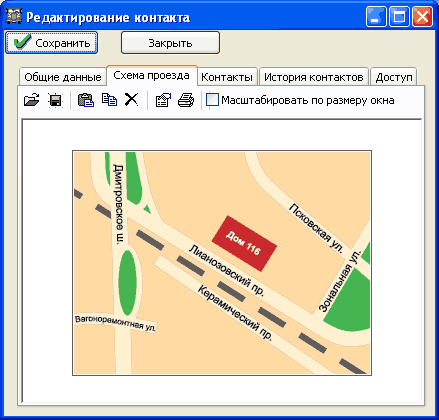Click the 'Закрыть' button
The image size is (439, 420).
point(170,43)
